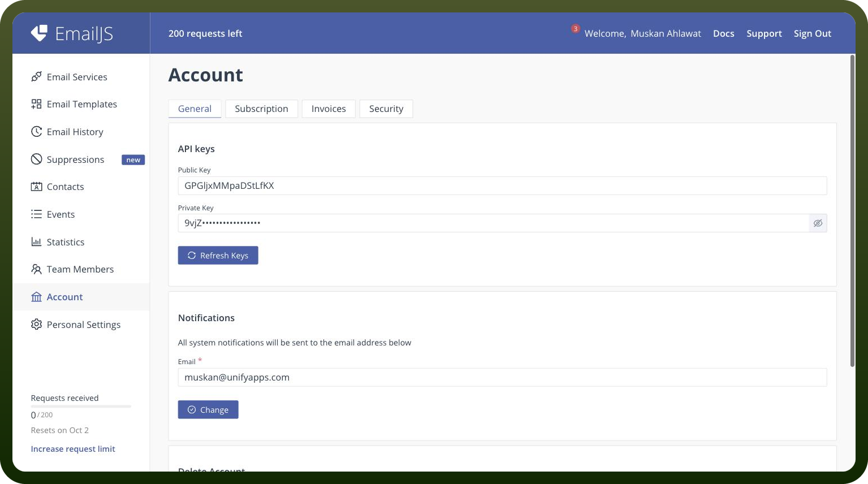The width and height of the screenshot is (868, 484).
Task: Click the page vertical scrollbar
Action: [x=852, y=211]
